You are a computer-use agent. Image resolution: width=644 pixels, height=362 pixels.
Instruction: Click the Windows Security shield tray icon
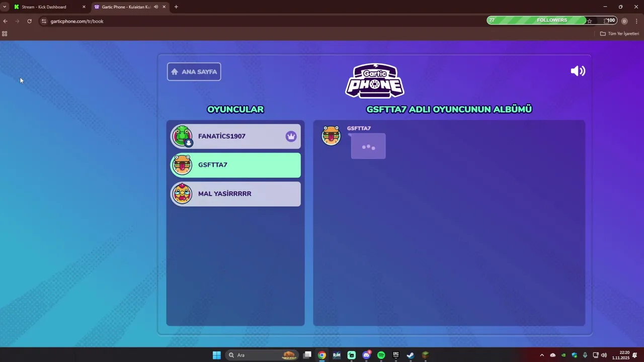click(x=574, y=355)
